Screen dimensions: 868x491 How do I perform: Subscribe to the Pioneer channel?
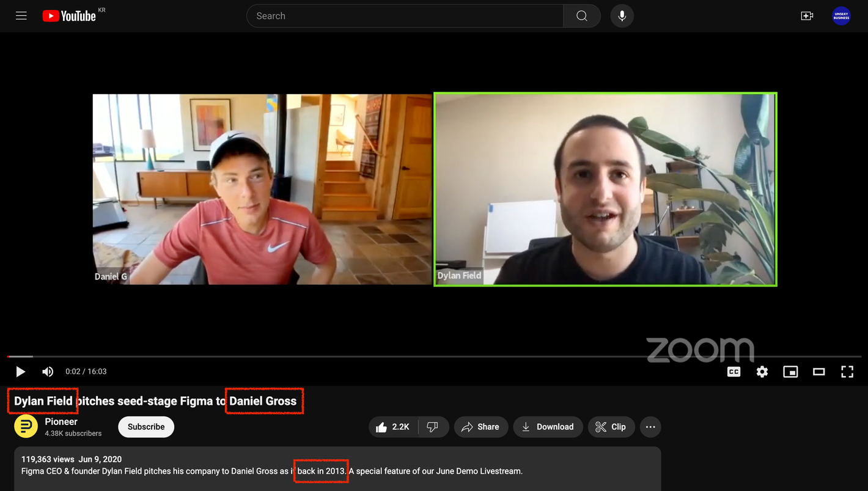pyautogui.click(x=146, y=427)
